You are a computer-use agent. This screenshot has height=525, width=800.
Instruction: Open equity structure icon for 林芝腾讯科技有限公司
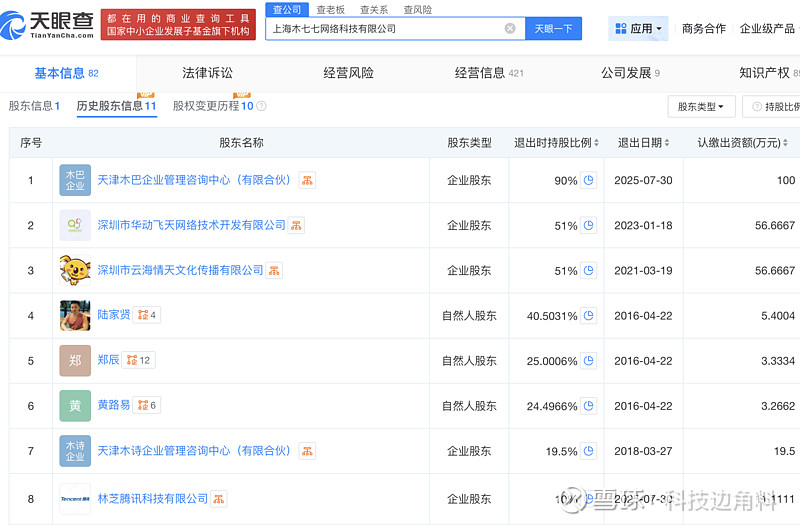pos(218,499)
